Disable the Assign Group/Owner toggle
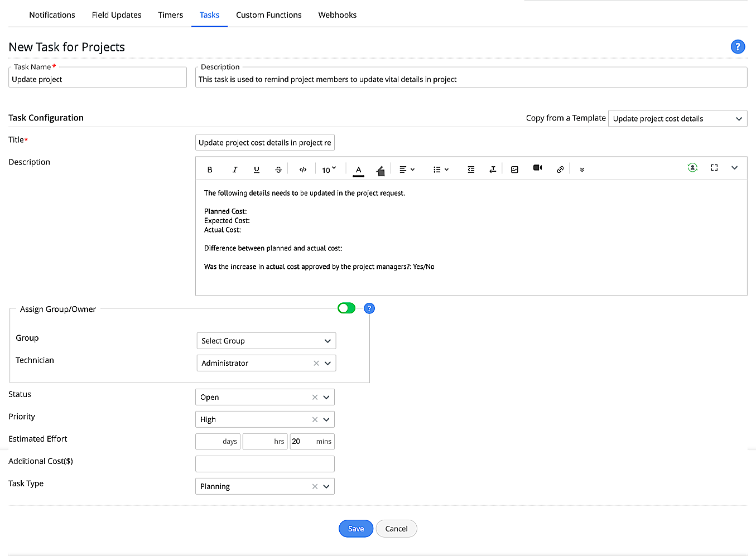The width and height of the screenshot is (756, 556). (x=346, y=308)
